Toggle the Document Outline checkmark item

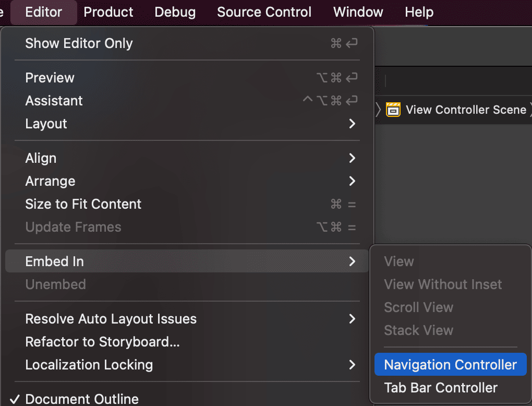click(187, 398)
